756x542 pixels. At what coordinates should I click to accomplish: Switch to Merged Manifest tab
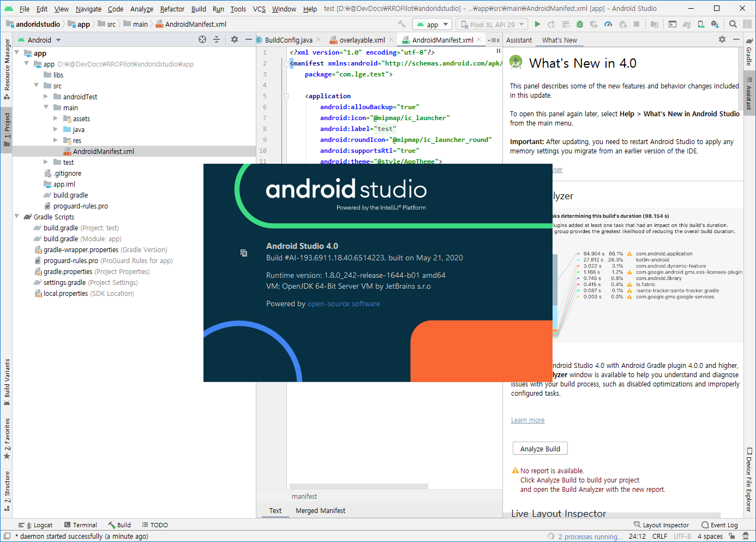(x=320, y=510)
